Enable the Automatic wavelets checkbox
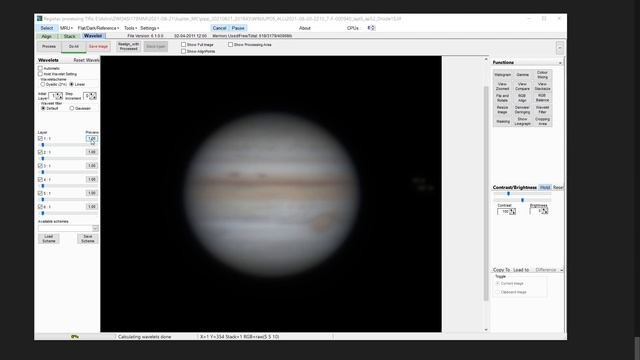 point(40,68)
